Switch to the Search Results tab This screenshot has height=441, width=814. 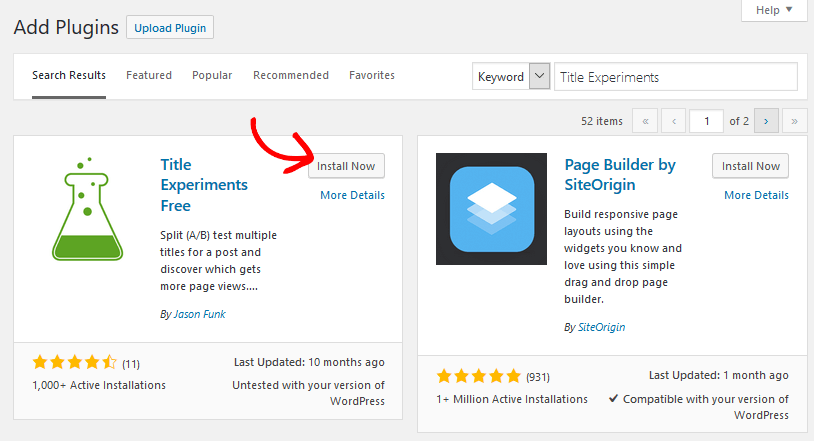(69, 75)
